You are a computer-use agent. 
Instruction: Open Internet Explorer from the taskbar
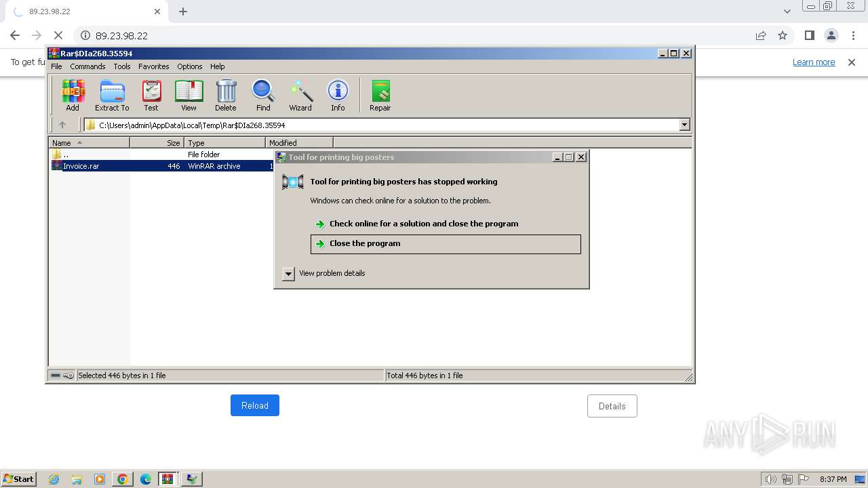[x=54, y=479]
